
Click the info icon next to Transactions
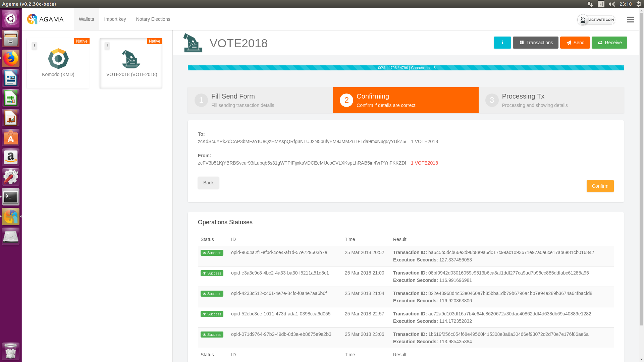point(502,43)
